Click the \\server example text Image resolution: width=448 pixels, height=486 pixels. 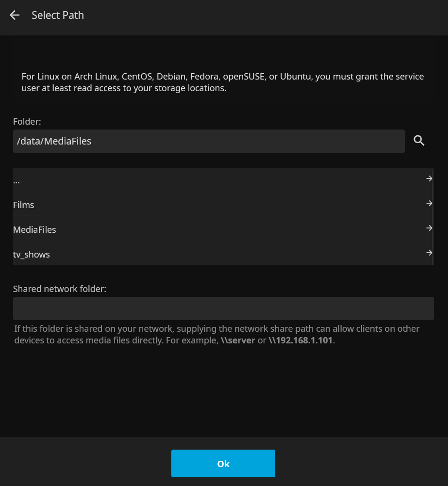(238, 340)
